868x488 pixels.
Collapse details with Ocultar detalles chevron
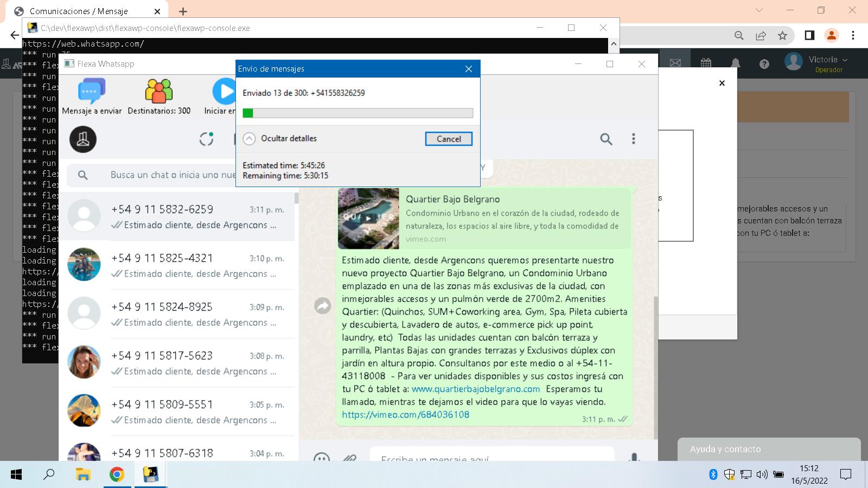tap(249, 138)
